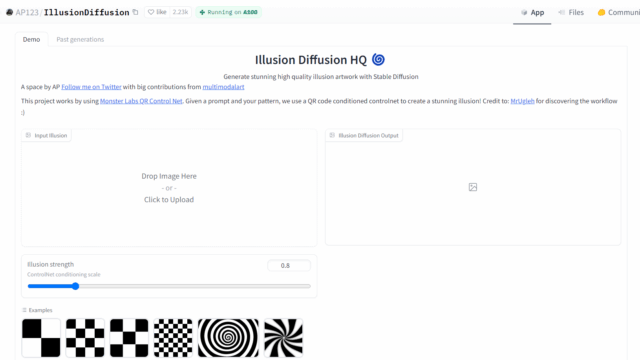
Task: Copy the space name with the copy icon
Action: point(136,12)
